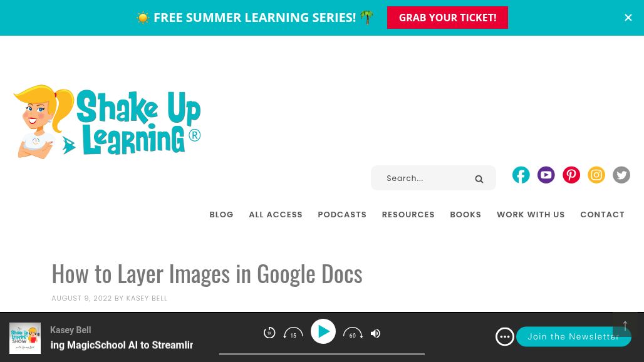Toggle the podcast volume speaker

[375, 334]
